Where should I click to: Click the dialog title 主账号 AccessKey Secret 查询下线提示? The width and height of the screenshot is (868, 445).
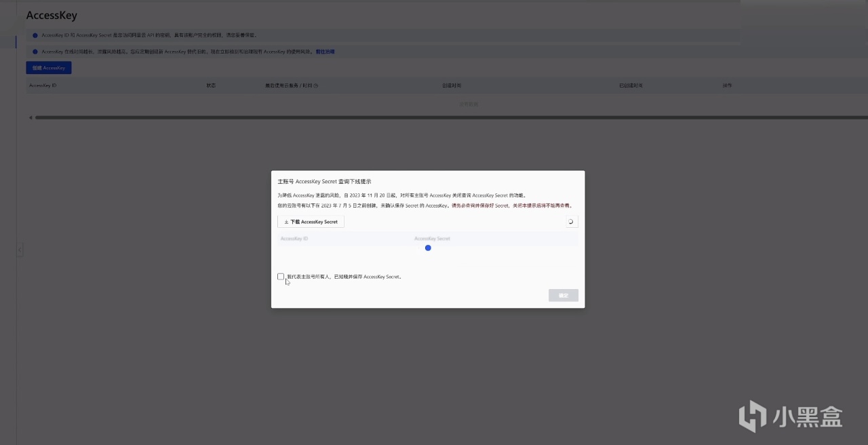coord(325,182)
